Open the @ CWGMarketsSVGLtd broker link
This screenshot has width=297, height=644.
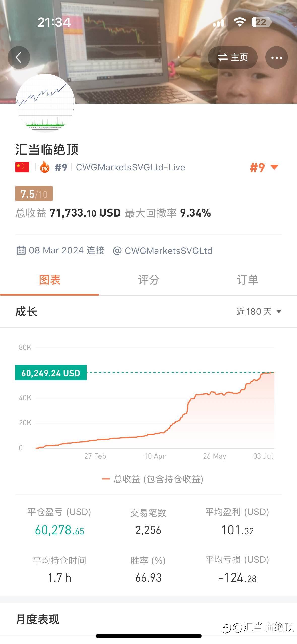pyautogui.click(x=163, y=251)
